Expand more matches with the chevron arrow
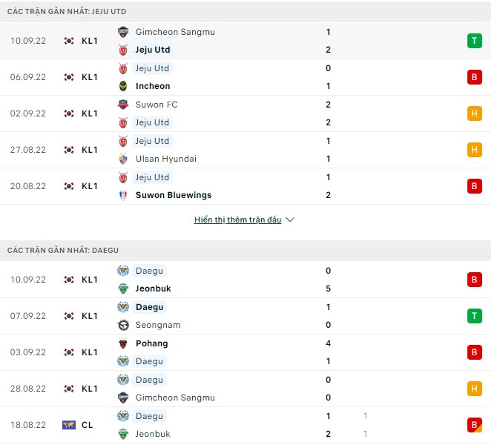Screen dimensions: 497x448 tap(290, 220)
